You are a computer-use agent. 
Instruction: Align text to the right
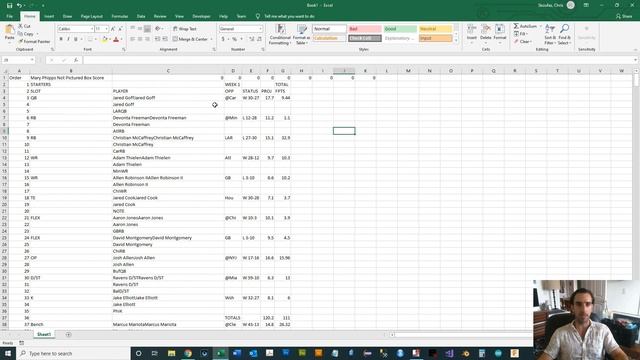pos(147,39)
